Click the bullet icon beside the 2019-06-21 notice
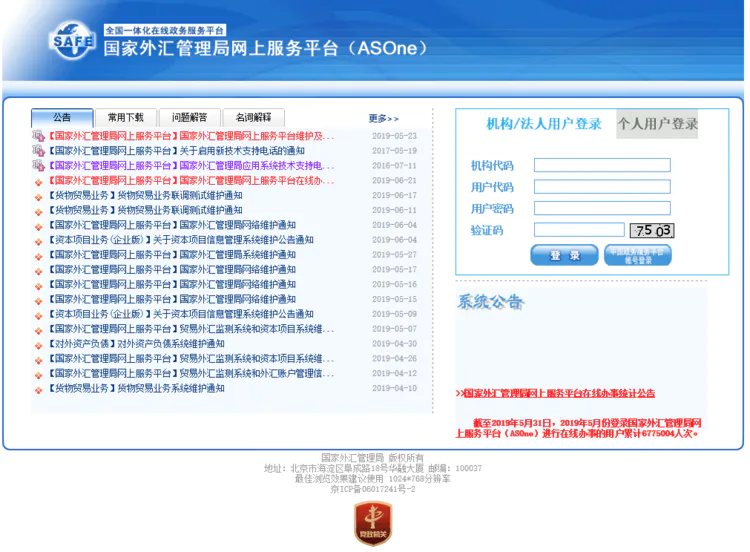The image size is (750, 552). point(39,182)
